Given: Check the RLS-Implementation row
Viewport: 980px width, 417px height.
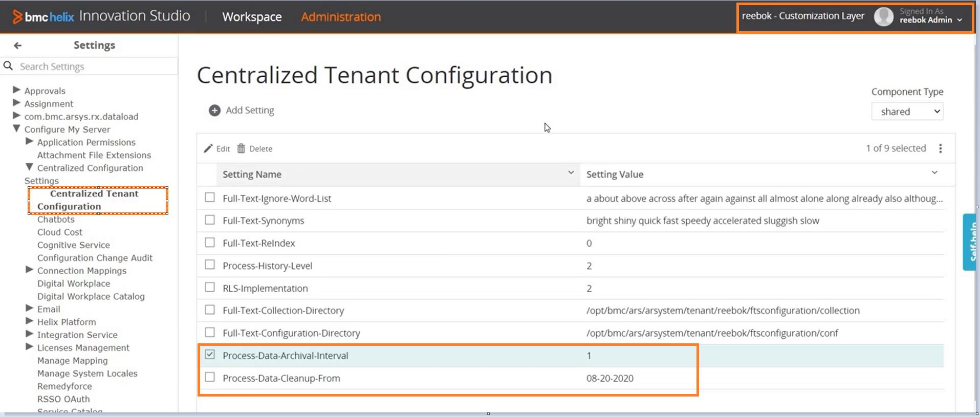Looking at the screenshot, I should tap(210, 288).
